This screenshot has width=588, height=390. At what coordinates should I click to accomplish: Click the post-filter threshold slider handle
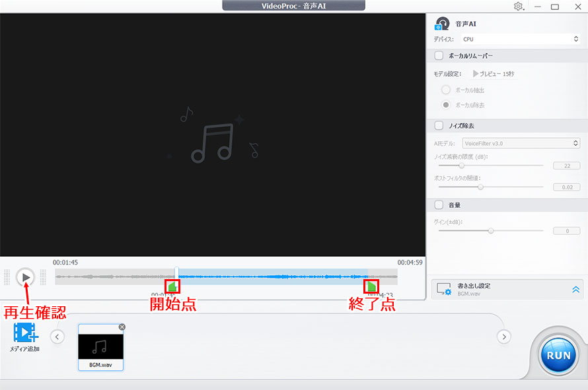point(480,187)
